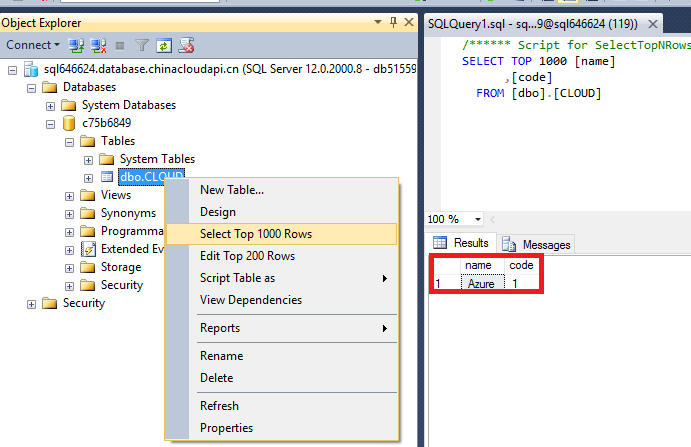The height and width of the screenshot is (447, 691).
Task: Expand server-level Security folder
Action: tap(31, 304)
